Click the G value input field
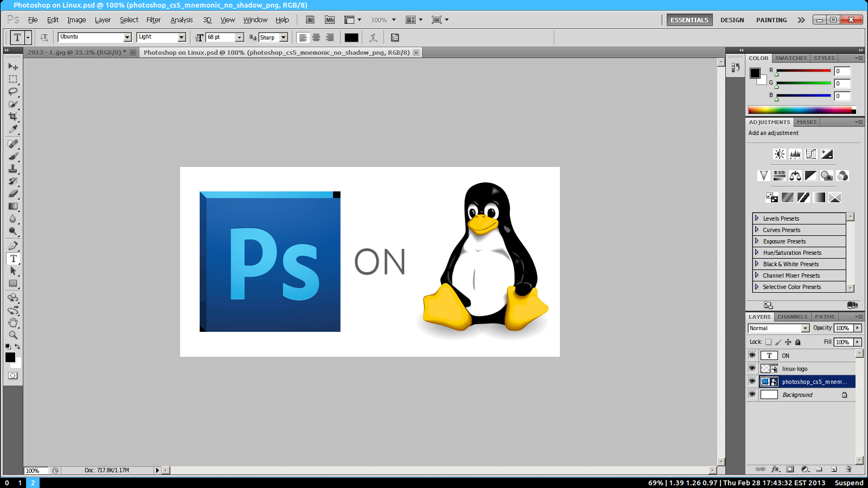Image resolution: width=868 pixels, height=488 pixels. pyautogui.click(x=843, y=84)
